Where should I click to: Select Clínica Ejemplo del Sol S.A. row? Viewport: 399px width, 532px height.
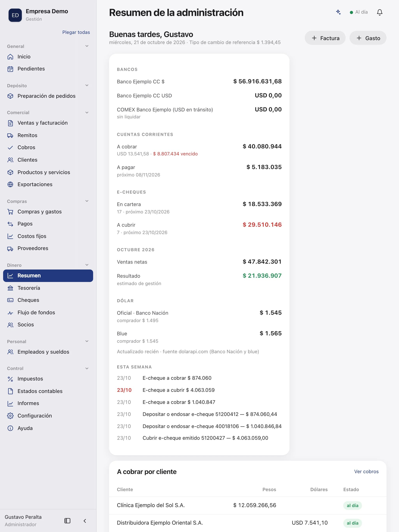(x=248, y=505)
